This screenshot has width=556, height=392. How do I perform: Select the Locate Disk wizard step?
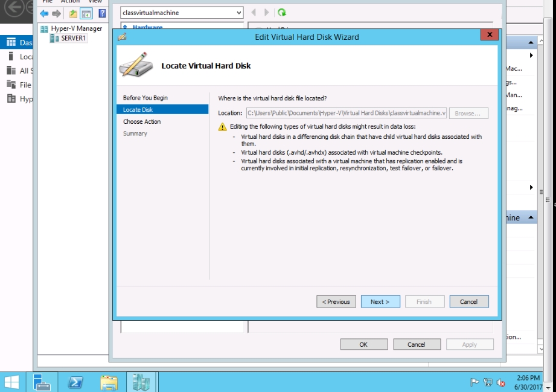click(x=162, y=109)
